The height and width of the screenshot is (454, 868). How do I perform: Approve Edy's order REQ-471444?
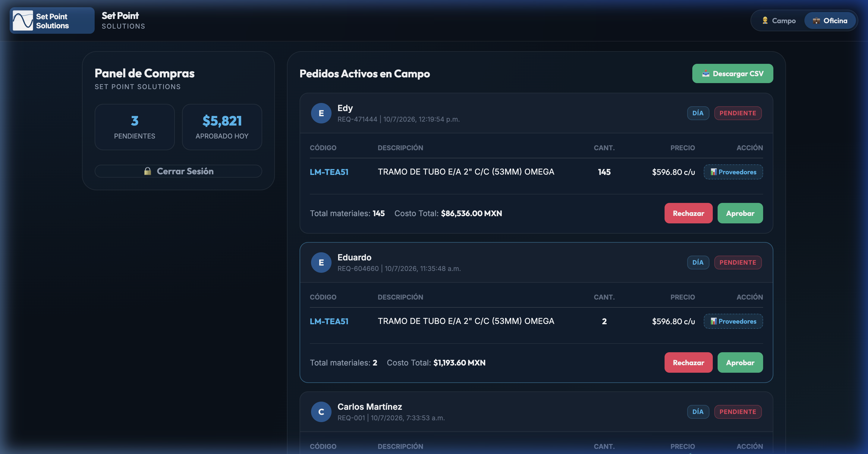coord(740,213)
